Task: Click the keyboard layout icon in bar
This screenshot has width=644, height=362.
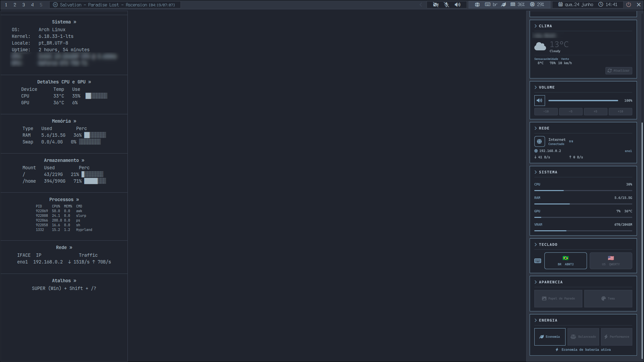Action: coord(488,5)
